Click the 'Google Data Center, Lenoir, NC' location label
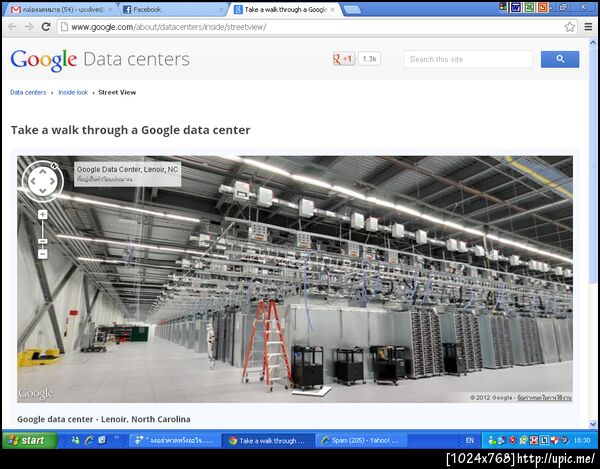This screenshot has height=469, width=600. (127, 169)
